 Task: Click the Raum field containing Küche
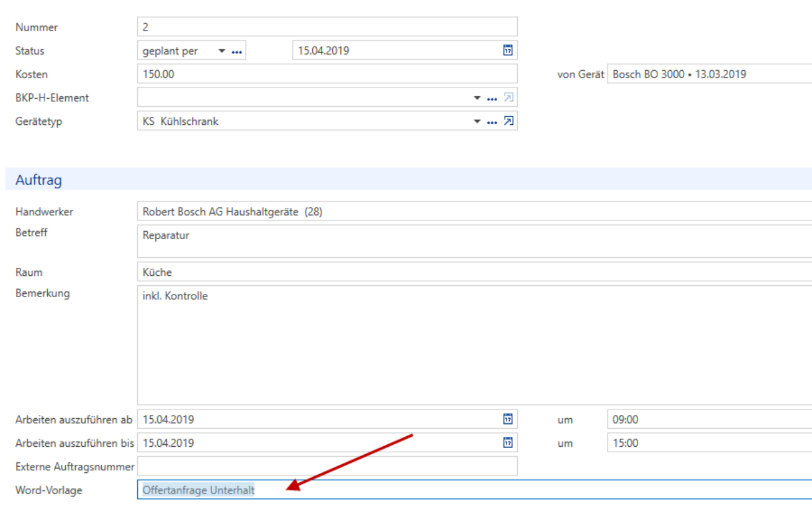pos(474,272)
